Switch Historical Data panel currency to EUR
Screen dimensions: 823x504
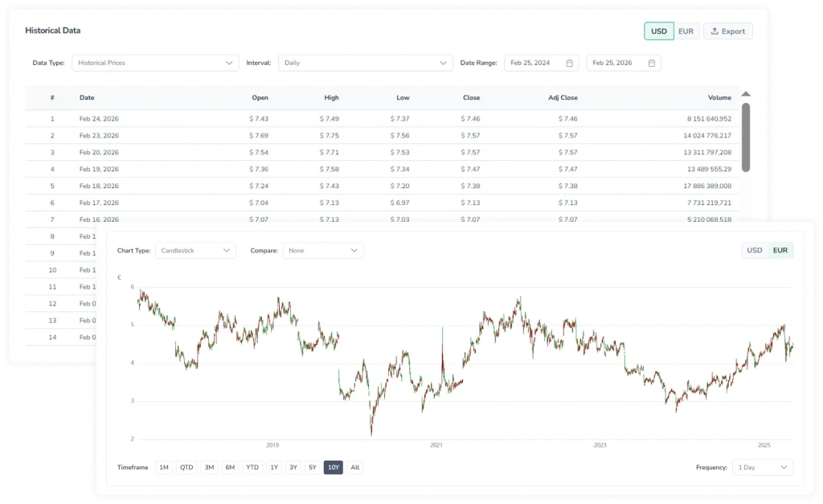click(x=686, y=31)
